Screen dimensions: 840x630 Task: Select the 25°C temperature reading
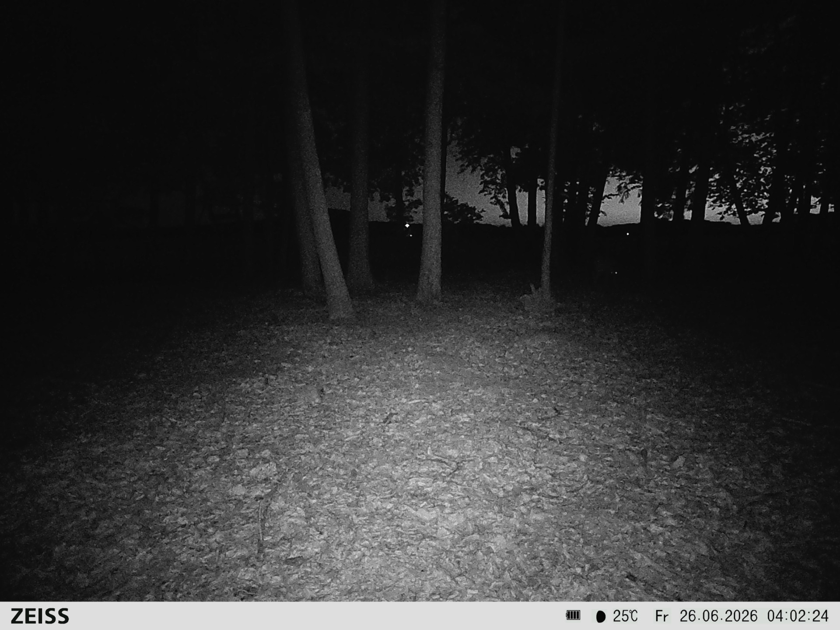coord(625,616)
